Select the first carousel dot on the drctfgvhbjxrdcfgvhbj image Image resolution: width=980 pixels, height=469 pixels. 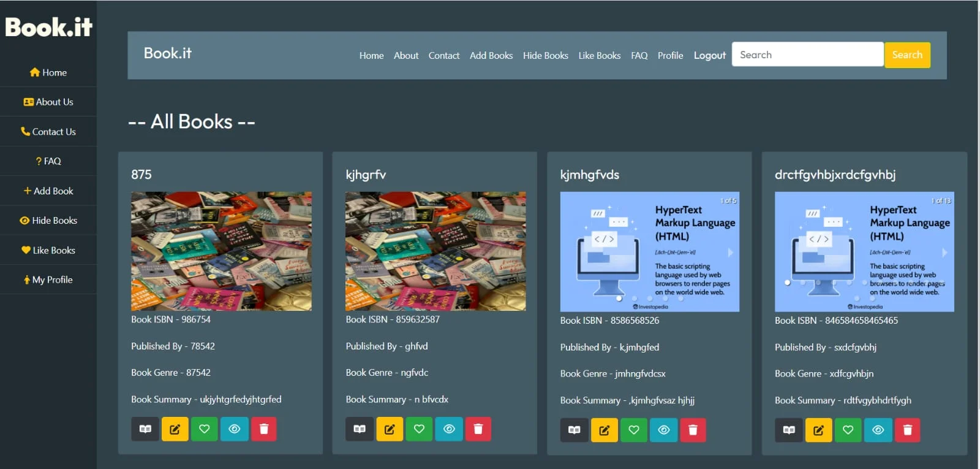tap(788, 283)
